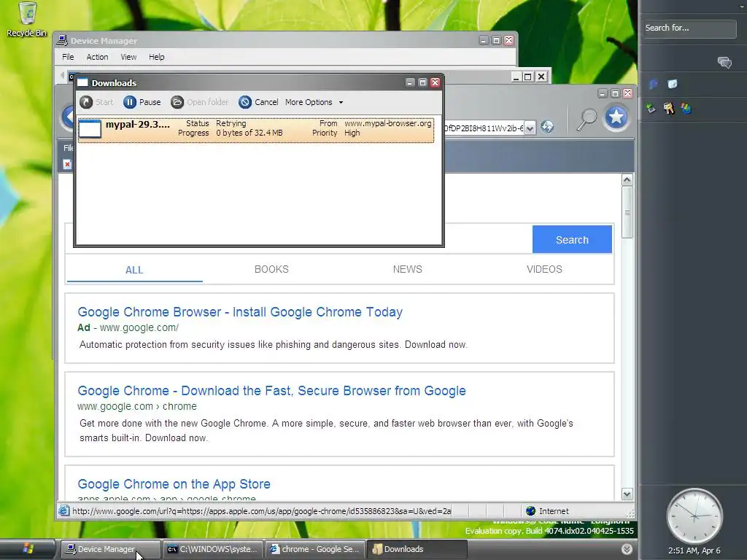Click www.mypal-browser.org source text
This screenshot has width=747, height=560.
(x=388, y=123)
